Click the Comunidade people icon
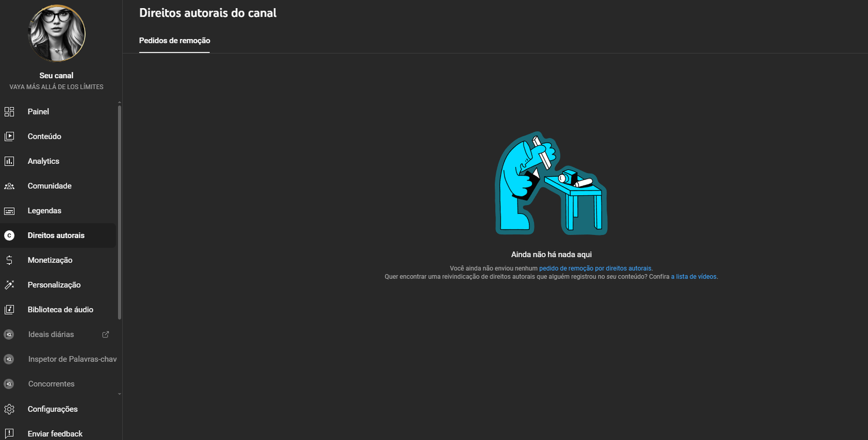 (9, 186)
